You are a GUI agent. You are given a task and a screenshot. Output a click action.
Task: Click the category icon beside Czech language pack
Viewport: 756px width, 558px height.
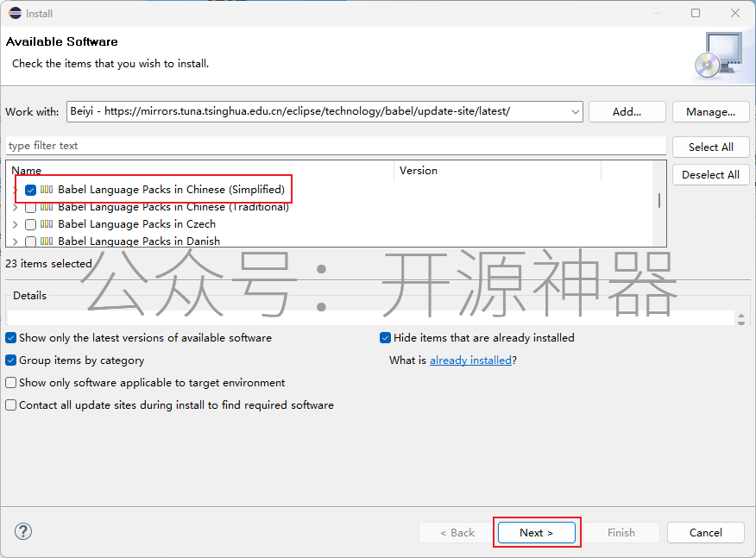click(x=47, y=224)
